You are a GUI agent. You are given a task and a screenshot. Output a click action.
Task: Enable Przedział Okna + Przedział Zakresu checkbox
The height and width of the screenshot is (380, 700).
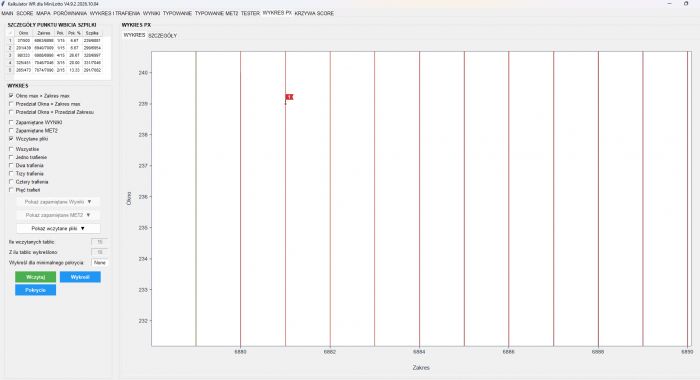click(11, 112)
